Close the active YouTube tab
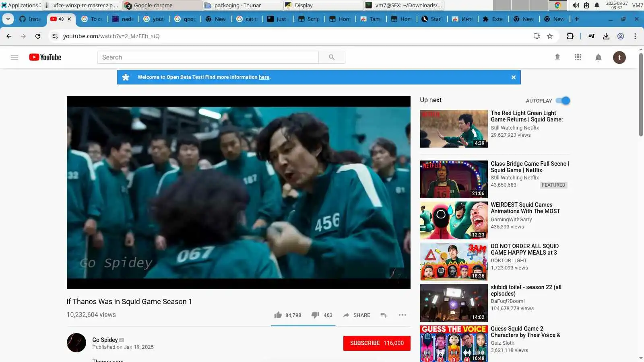The height and width of the screenshot is (362, 644). 69,19
